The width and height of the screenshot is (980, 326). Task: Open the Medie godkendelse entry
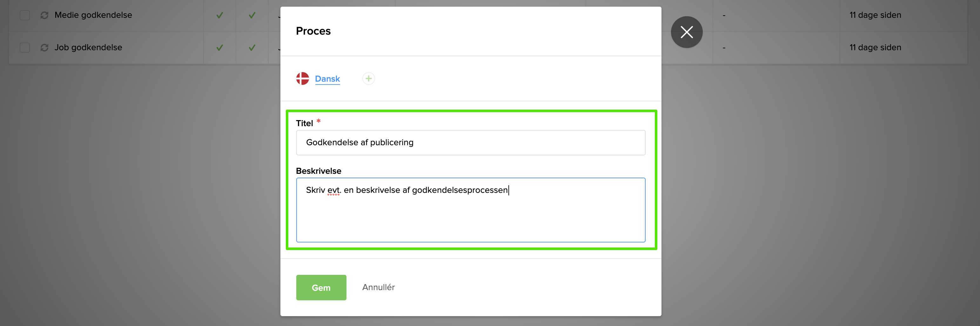[93, 15]
